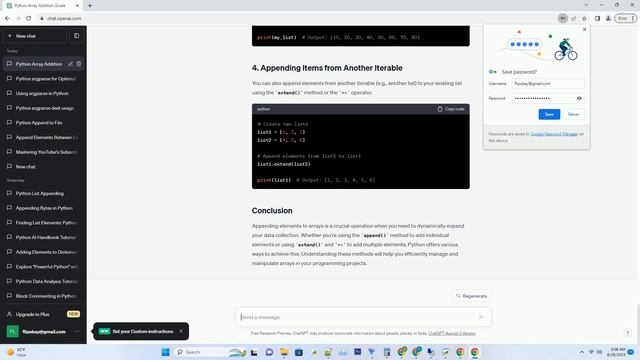Open the Mastering YouTube's Subscribers chat
Screen dimensions: 640x360
43,152
